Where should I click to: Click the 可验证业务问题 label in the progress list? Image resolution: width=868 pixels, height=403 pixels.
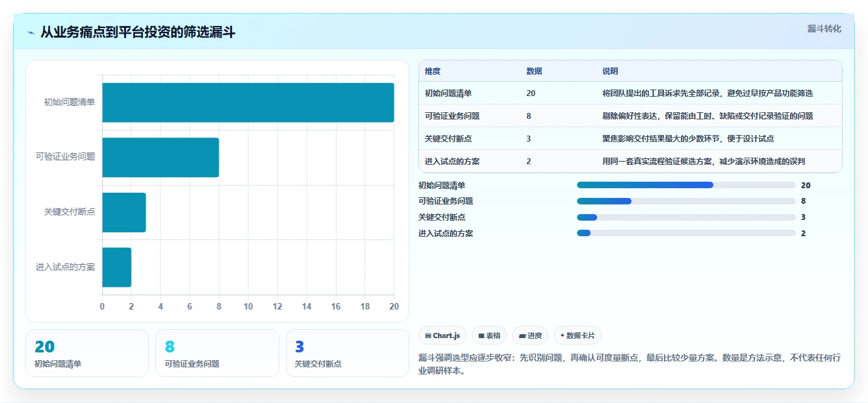coord(446,201)
